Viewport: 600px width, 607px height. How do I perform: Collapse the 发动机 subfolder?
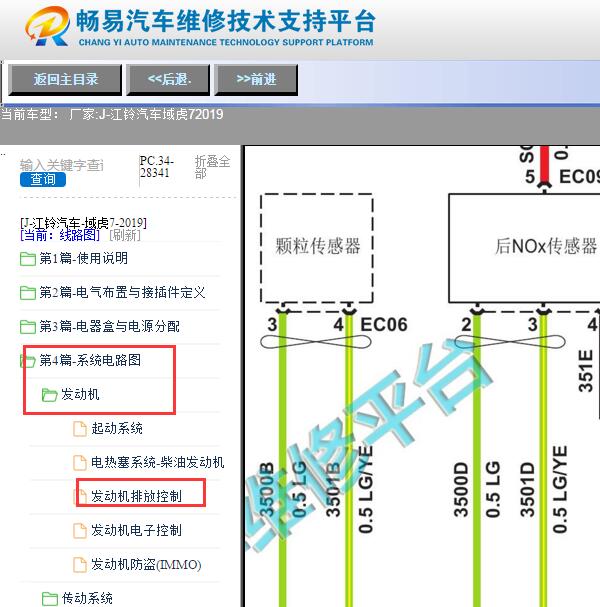pos(80,395)
